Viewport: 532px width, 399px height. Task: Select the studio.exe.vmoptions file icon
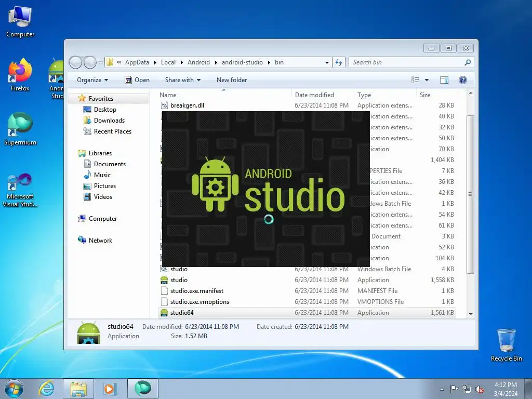164,302
